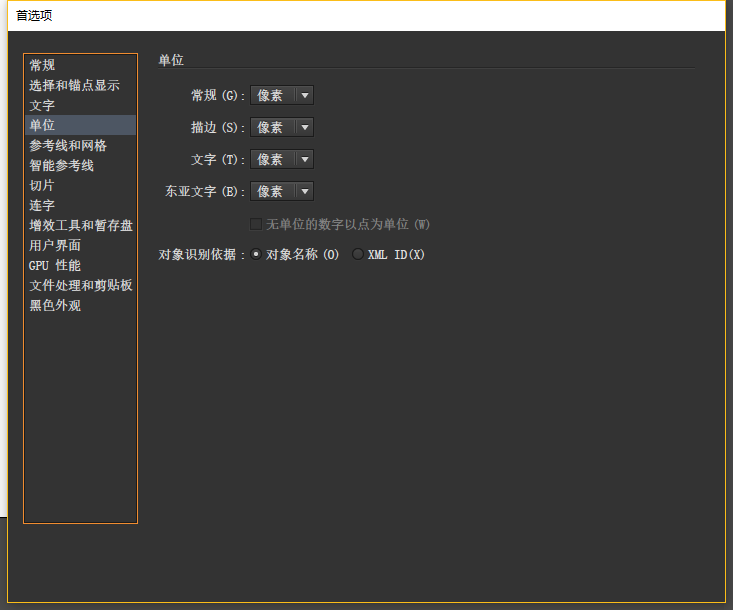
Task: Open the 常规 category in sidebar list
Action: click(80, 65)
